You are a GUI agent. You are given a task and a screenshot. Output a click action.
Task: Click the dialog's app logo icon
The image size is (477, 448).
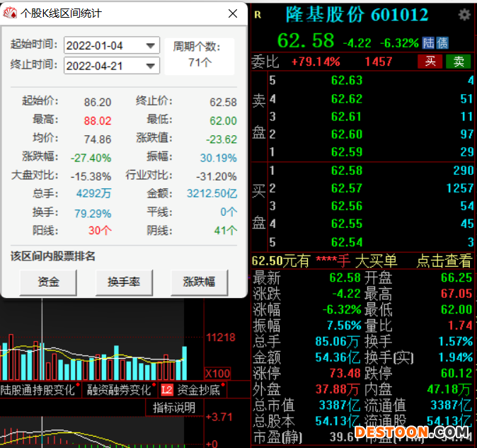pyautogui.click(x=11, y=13)
